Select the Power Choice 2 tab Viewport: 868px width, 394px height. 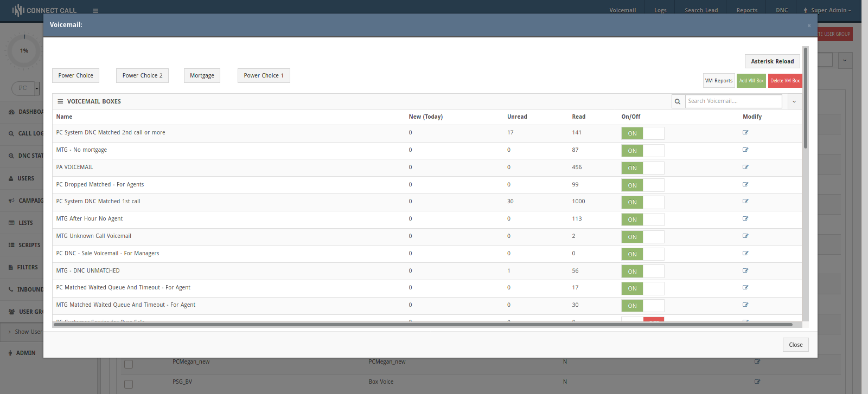pyautogui.click(x=142, y=75)
